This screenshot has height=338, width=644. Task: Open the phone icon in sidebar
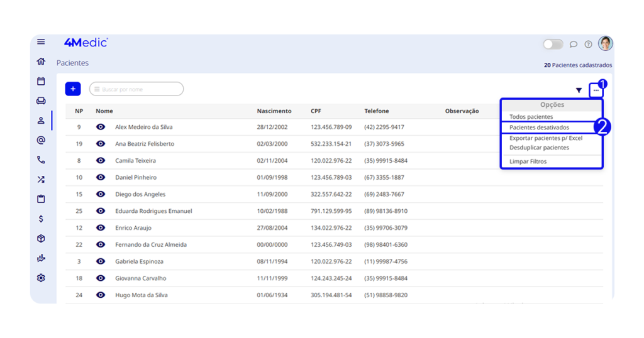tap(41, 160)
